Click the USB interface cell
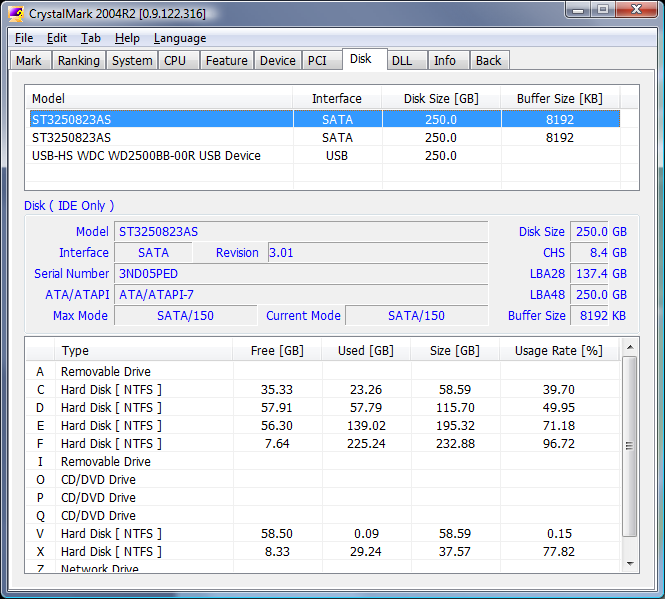 click(337, 156)
